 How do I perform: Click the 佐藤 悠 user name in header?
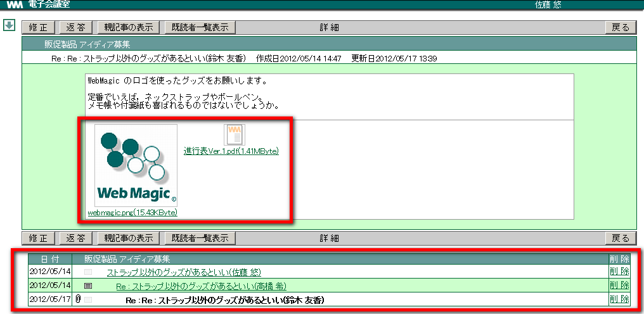point(548,4)
